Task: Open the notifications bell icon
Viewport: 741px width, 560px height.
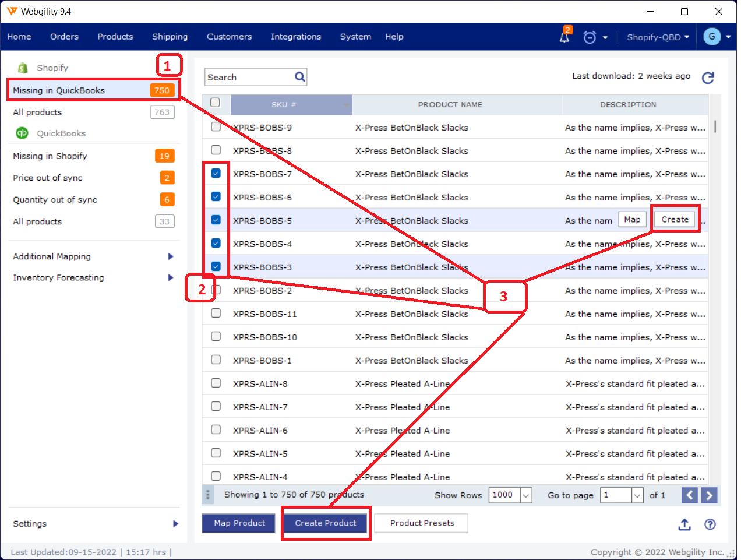Action: click(564, 37)
